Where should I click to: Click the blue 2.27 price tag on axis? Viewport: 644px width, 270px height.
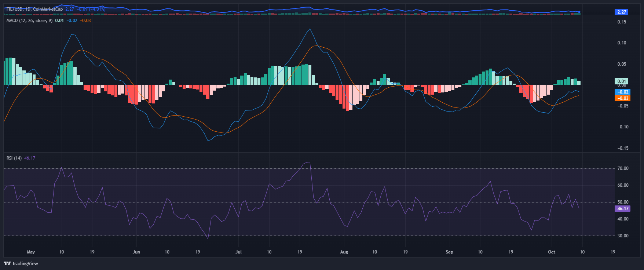pyautogui.click(x=622, y=12)
